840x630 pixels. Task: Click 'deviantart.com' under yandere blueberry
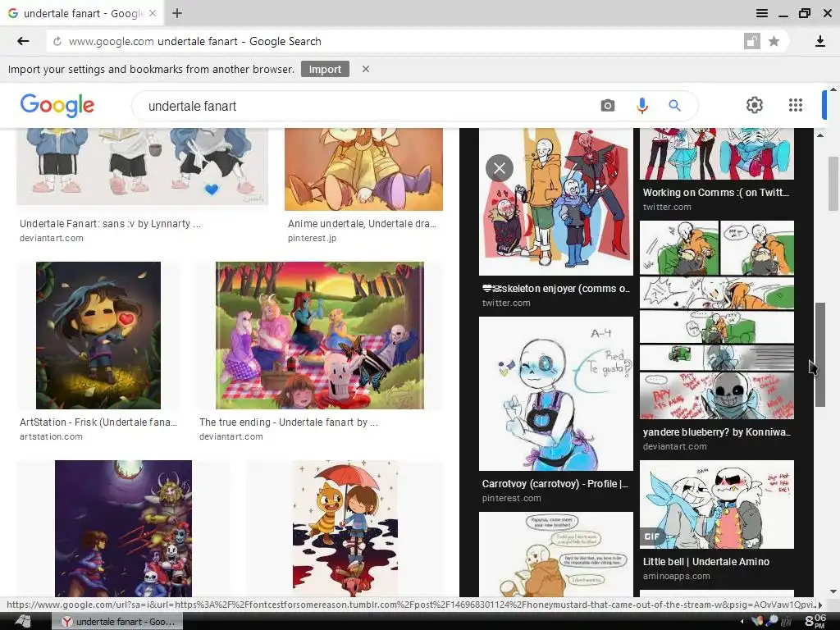(674, 447)
